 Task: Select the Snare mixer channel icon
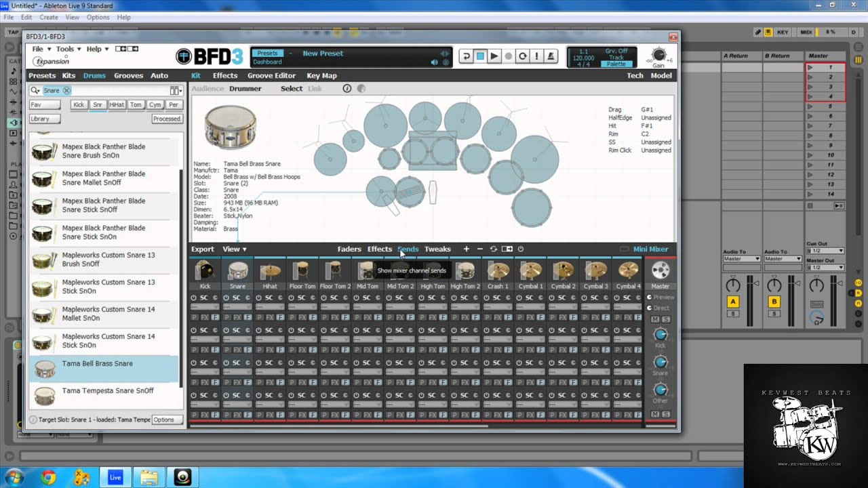click(x=237, y=271)
